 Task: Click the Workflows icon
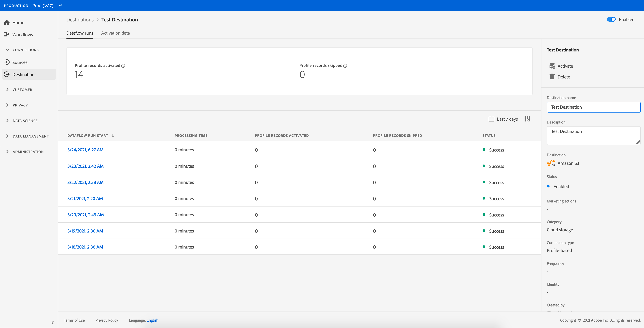pyautogui.click(x=7, y=34)
